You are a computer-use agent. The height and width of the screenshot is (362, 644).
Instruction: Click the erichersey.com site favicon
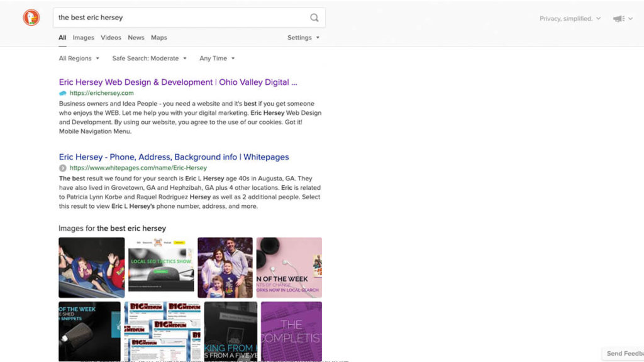pyautogui.click(x=62, y=93)
